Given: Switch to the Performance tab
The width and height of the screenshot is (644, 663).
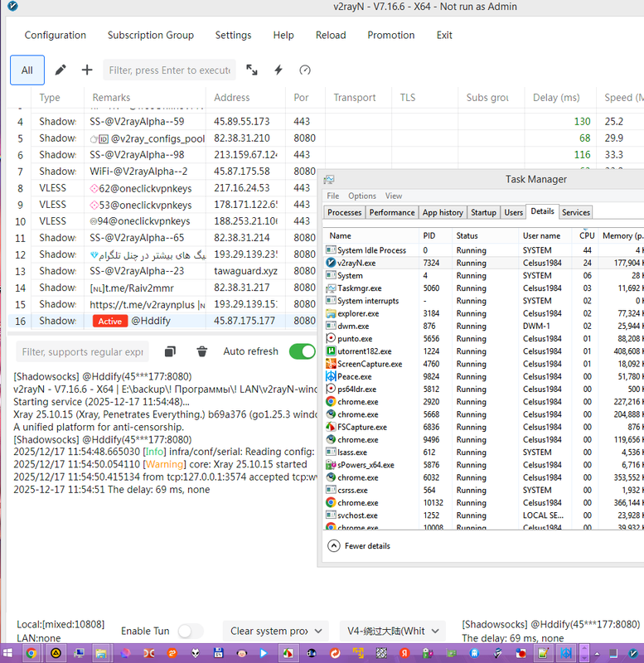Looking at the screenshot, I should point(391,212).
